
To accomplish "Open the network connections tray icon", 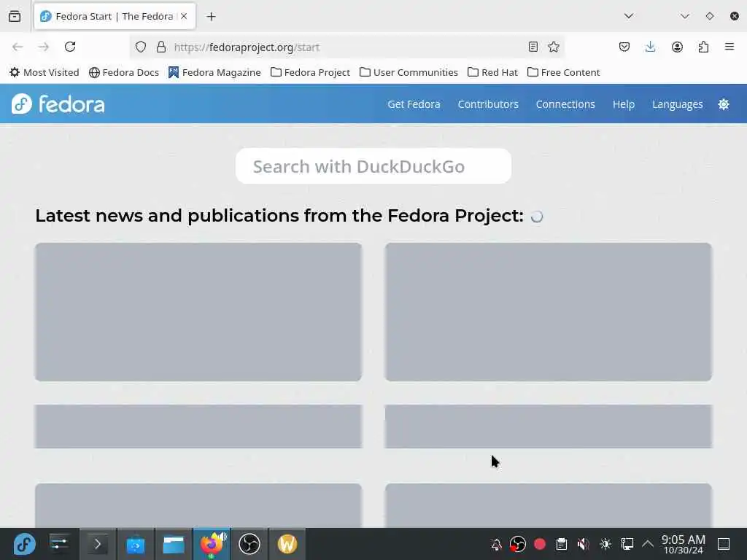I will click(x=627, y=544).
